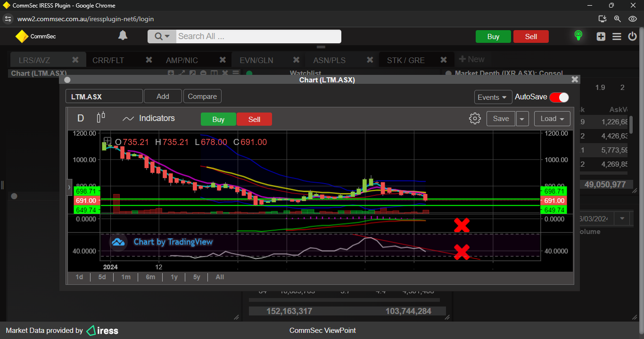Screen dimensions: 644x339
Task: Click the add widget plus icon
Action: coord(601,36)
